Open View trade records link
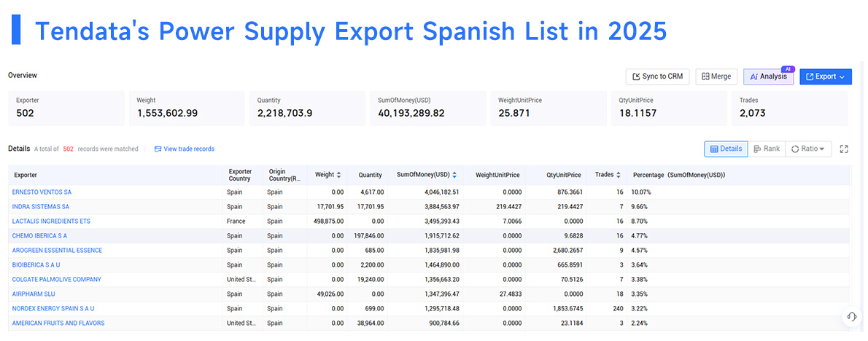The width and height of the screenshot is (868, 341). click(184, 149)
